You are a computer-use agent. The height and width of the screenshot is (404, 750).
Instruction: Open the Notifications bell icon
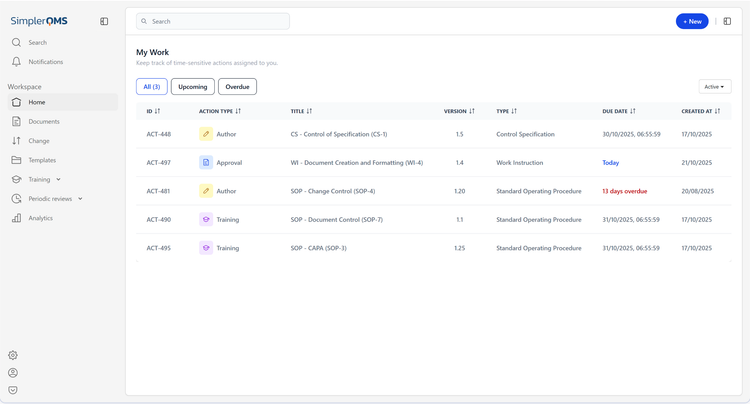coord(16,62)
